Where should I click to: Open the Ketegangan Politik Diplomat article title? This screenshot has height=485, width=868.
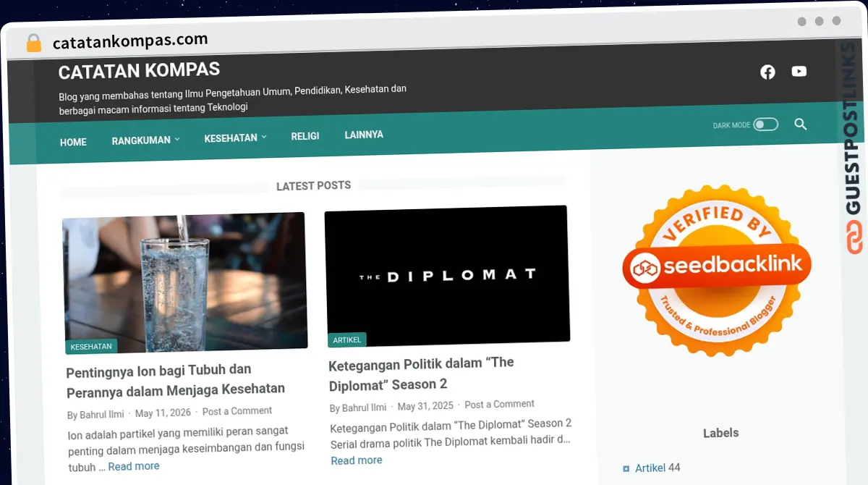point(421,374)
